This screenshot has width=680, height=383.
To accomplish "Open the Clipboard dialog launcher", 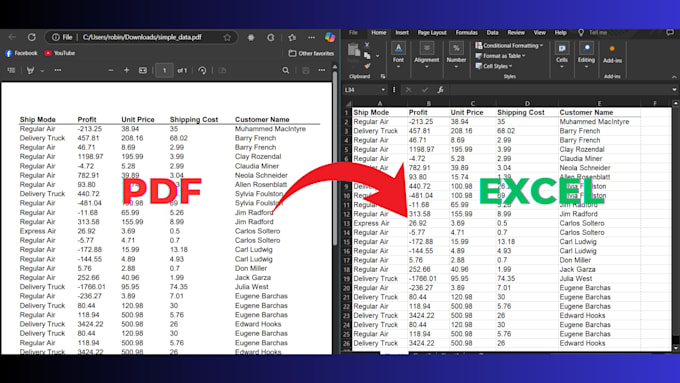I will click(x=383, y=76).
